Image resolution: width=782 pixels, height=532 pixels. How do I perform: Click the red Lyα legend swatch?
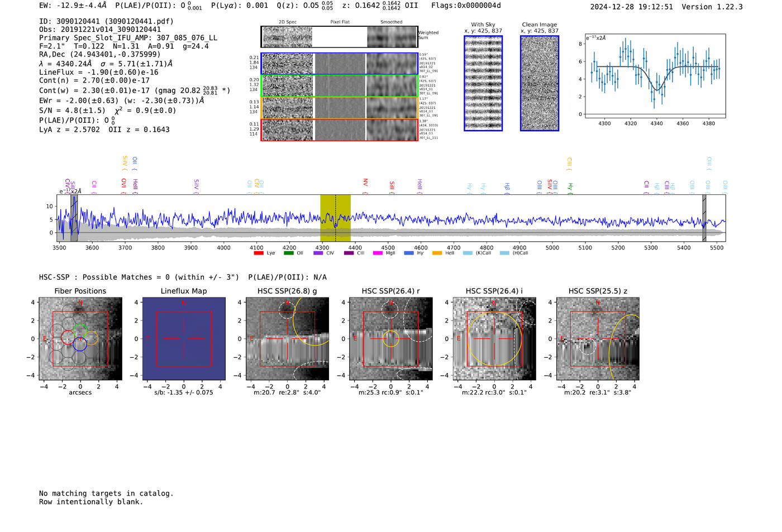(259, 253)
